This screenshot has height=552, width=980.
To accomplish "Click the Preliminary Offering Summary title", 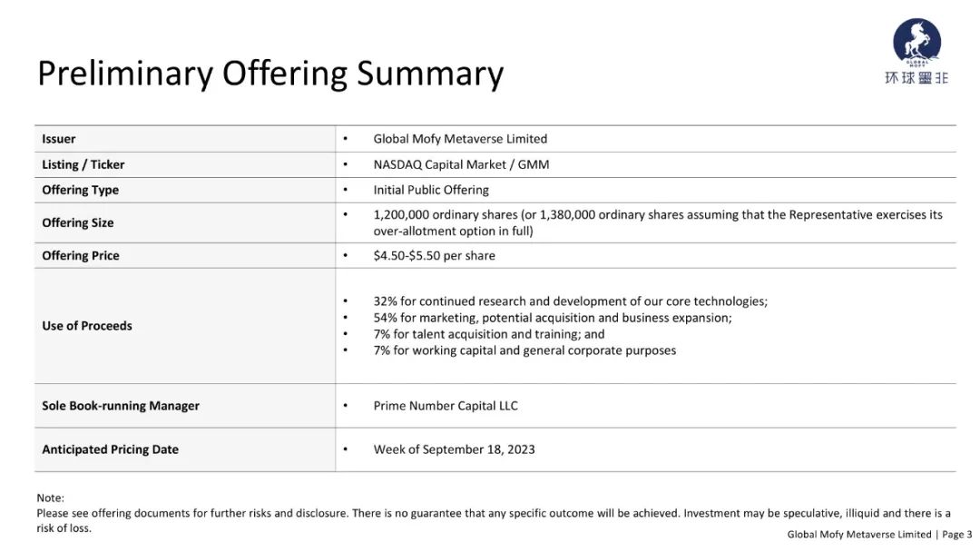I will (270, 74).
